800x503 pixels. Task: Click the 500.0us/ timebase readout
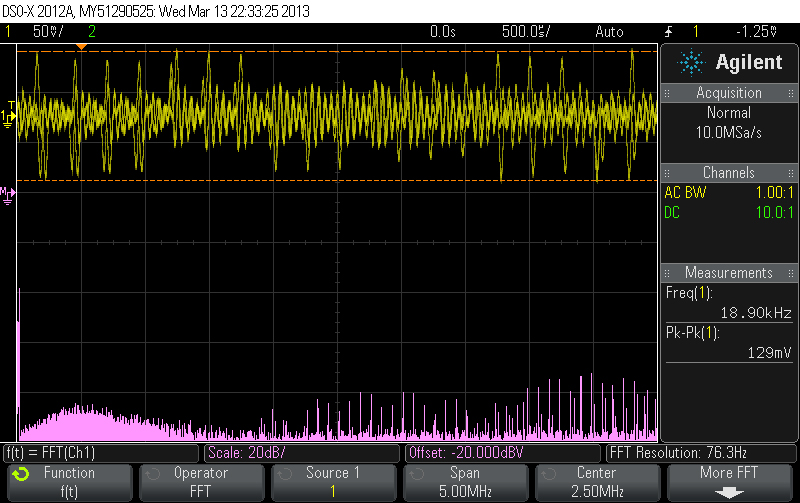click(x=526, y=32)
